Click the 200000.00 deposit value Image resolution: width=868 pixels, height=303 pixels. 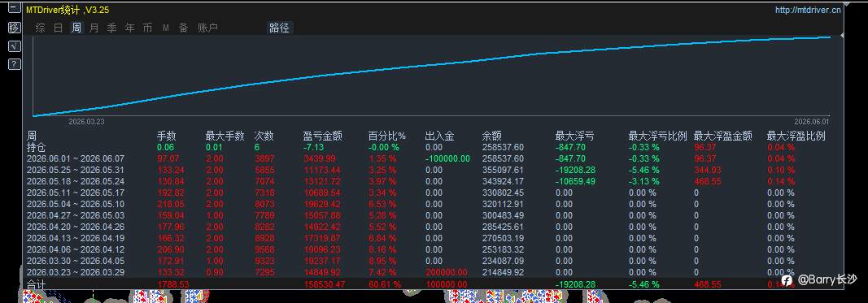[x=446, y=273]
